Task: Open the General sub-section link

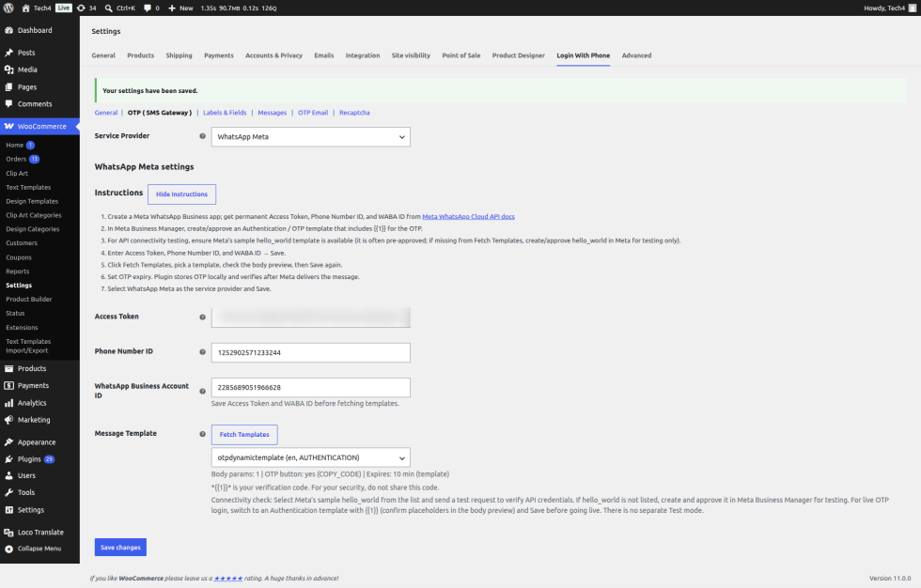Action: tap(105, 113)
